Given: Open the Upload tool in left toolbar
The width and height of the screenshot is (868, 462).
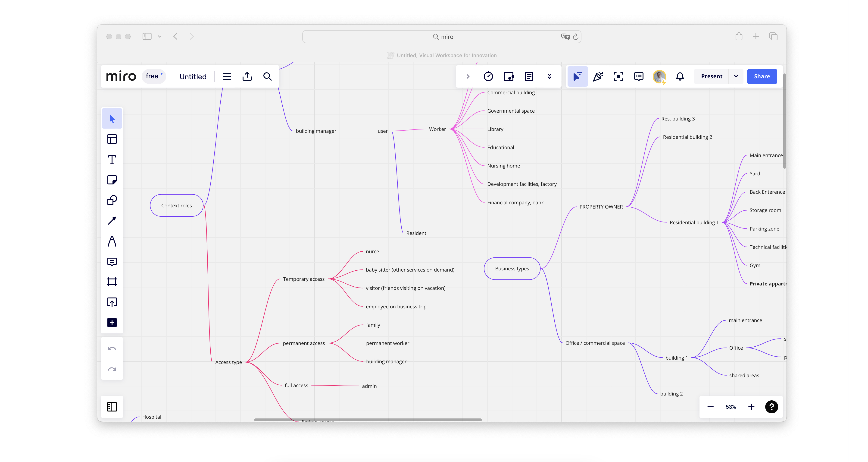Looking at the screenshot, I should pos(112,302).
